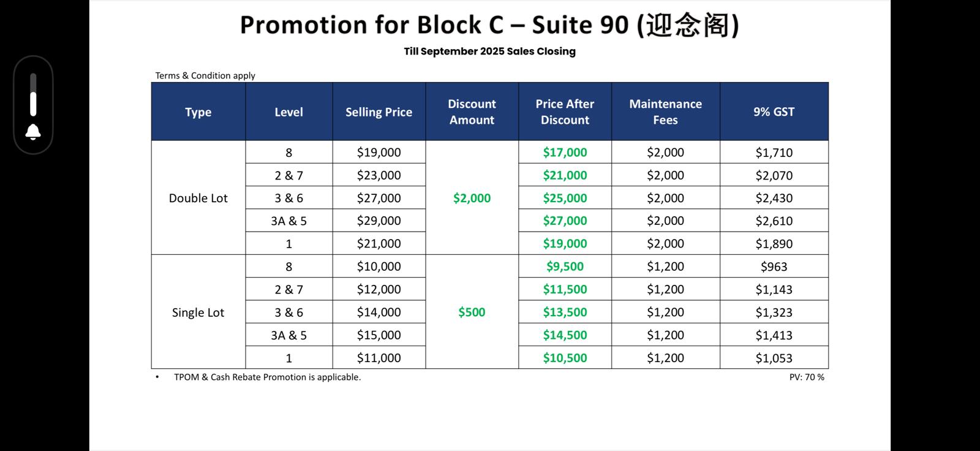The image size is (980, 451).
Task: Select the $29,000 selling price cell
Action: click(379, 221)
